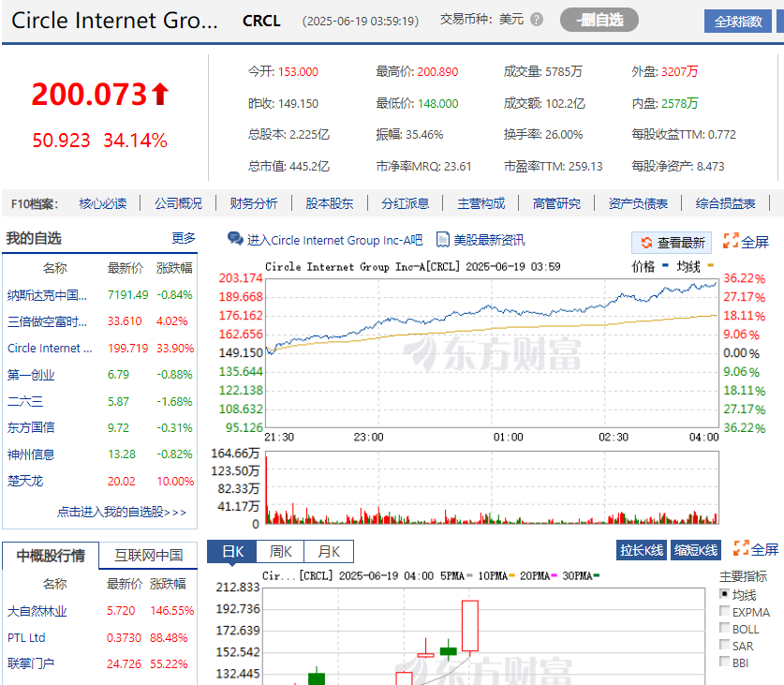
Task: Open 第一创业 in the watchlist
Action: point(31,375)
